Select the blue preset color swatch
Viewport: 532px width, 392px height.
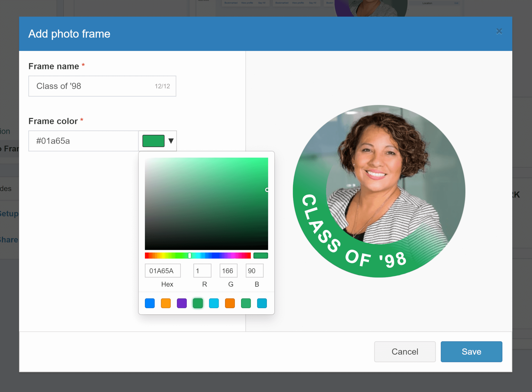(150, 303)
